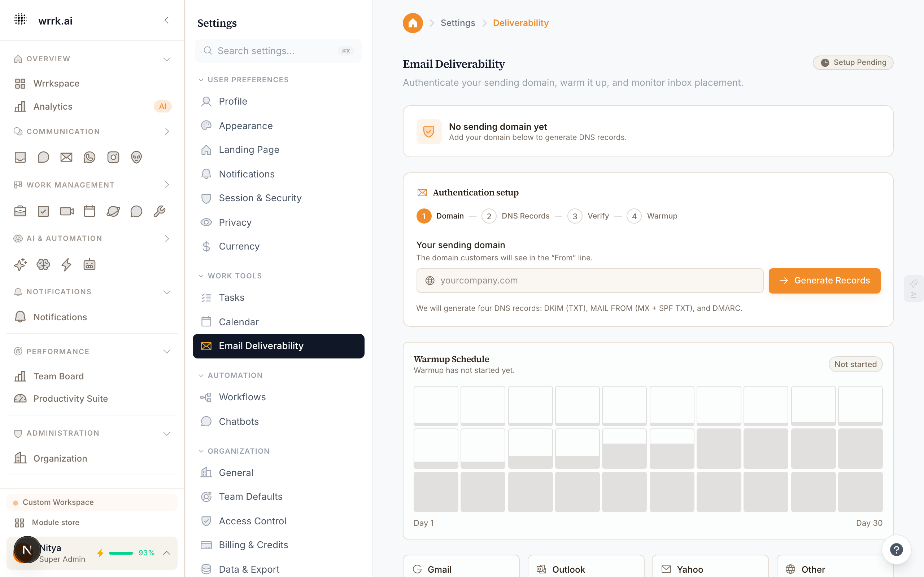924x577 pixels.
Task: Select the Instagram channel icon
Action: 113,157
